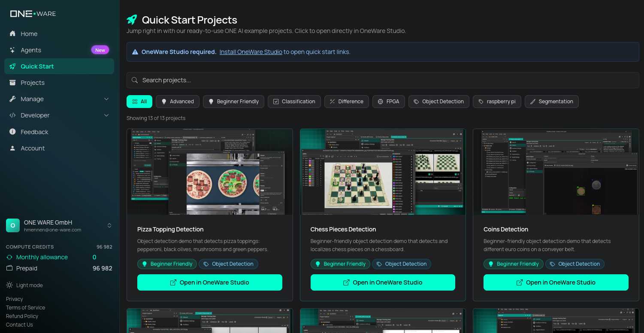Click the Manage wrench icon
644x333 pixels.
coord(12,99)
